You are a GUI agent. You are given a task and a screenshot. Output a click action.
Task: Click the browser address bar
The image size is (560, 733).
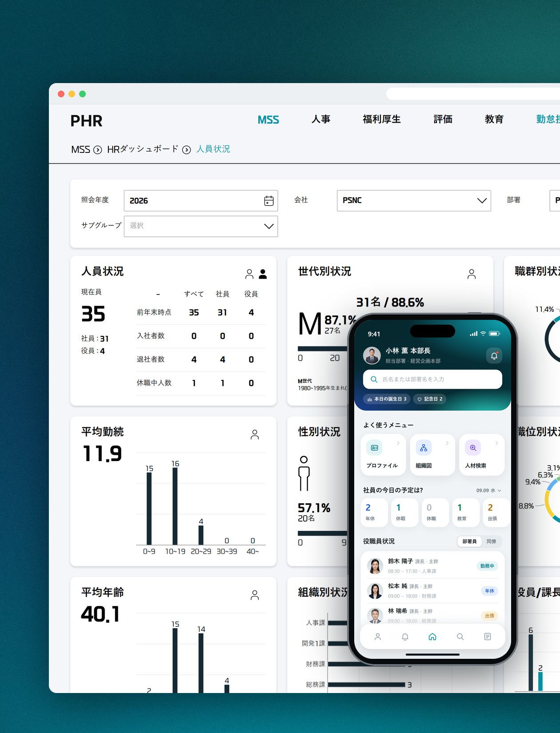[473, 94]
